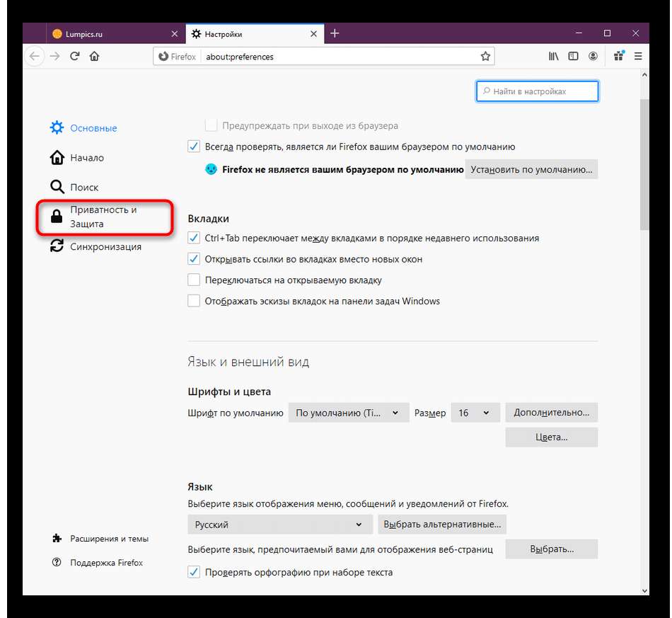Click the house icon next to Начало
Image resolution: width=672 pixels, height=618 pixels.
coord(57,157)
